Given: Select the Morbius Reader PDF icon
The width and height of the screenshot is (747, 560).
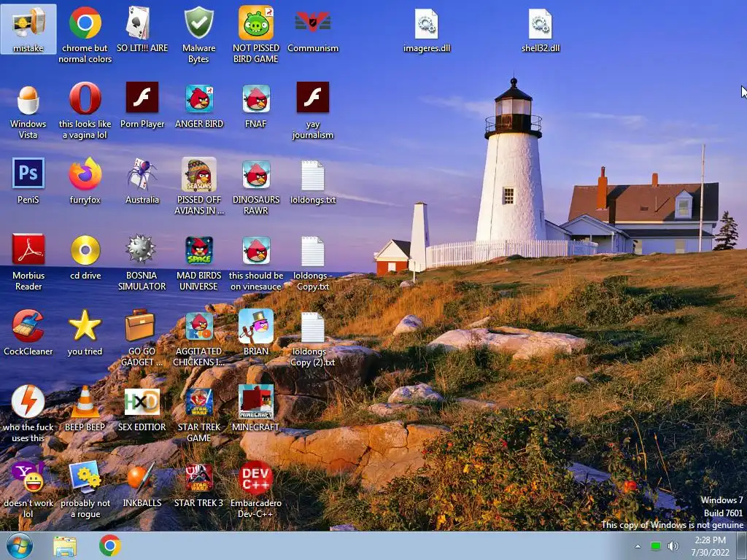Looking at the screenshot, I should pos(28,262).
